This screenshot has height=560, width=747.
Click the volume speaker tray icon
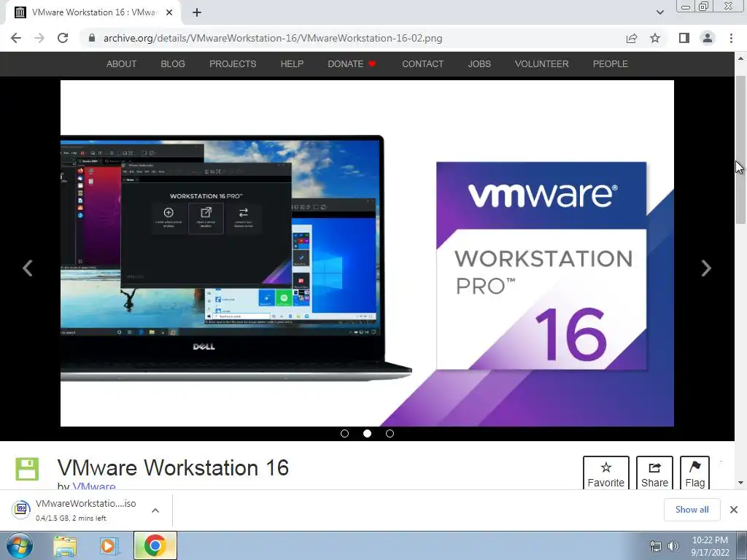click(x=673, y=546)
